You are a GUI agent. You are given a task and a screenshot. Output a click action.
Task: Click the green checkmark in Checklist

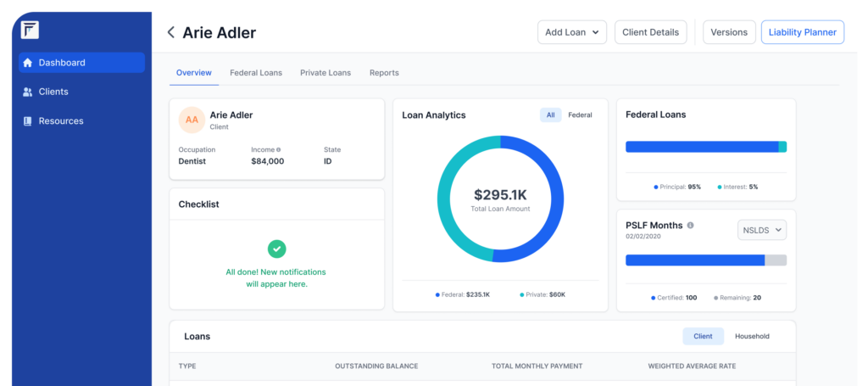click(x=277, y=249)
